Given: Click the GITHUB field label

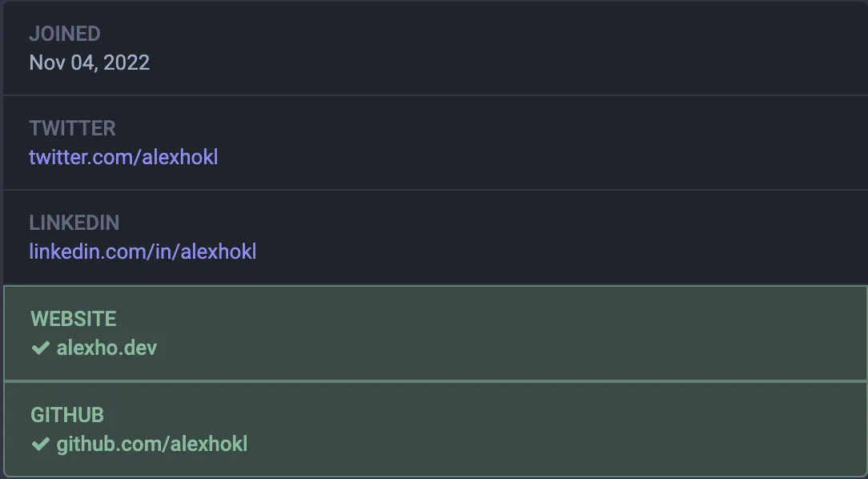Looking at the screenshot, I should pyautogui.click(x=67, y=415).
